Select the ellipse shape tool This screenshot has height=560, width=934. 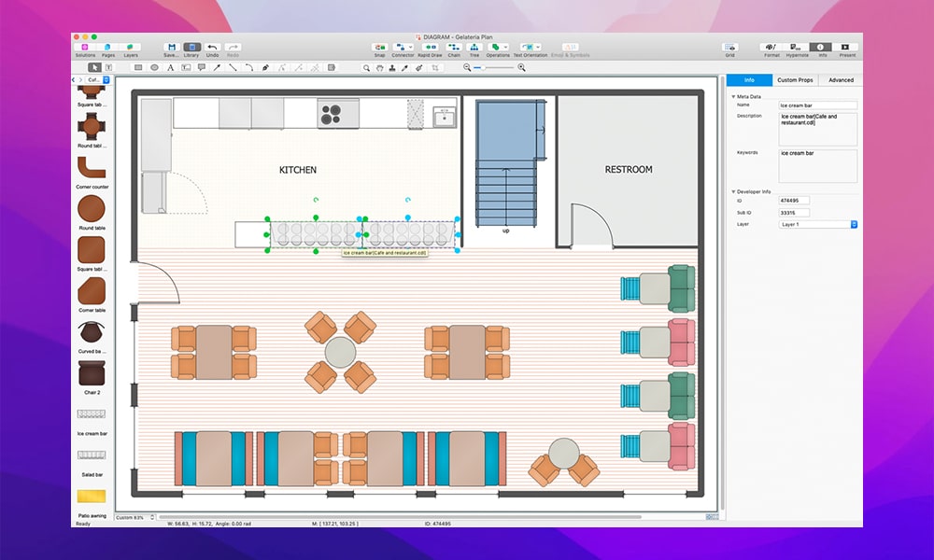pos(154,67)
